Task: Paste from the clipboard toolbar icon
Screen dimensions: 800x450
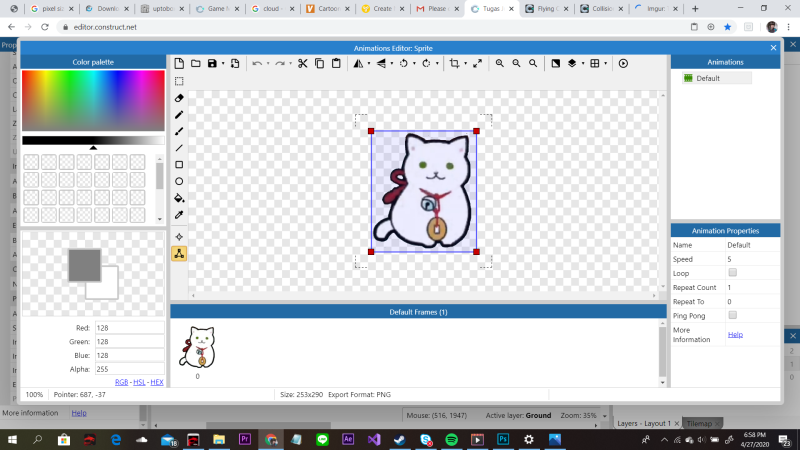Action: [336, 63]
